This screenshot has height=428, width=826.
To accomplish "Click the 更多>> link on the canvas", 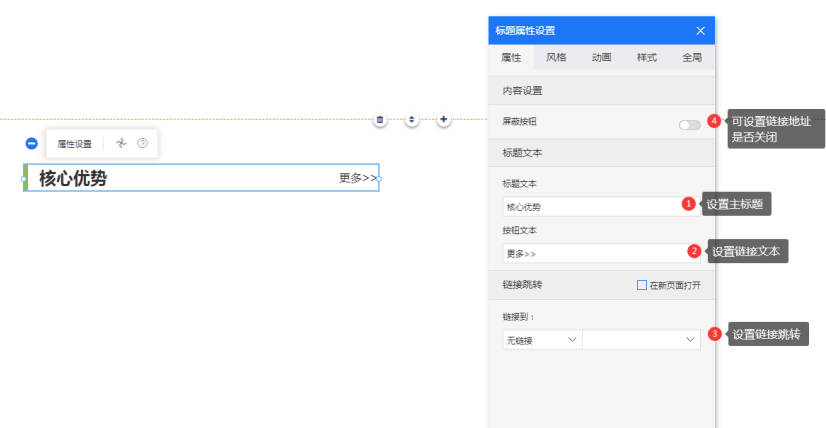I will [x=358, y=178].
